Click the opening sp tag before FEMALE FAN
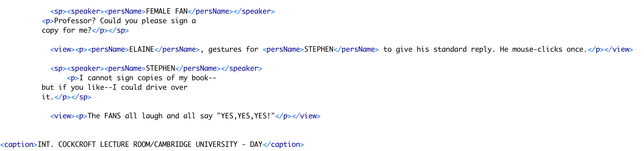Screen dimensions: 644x151 58,11
